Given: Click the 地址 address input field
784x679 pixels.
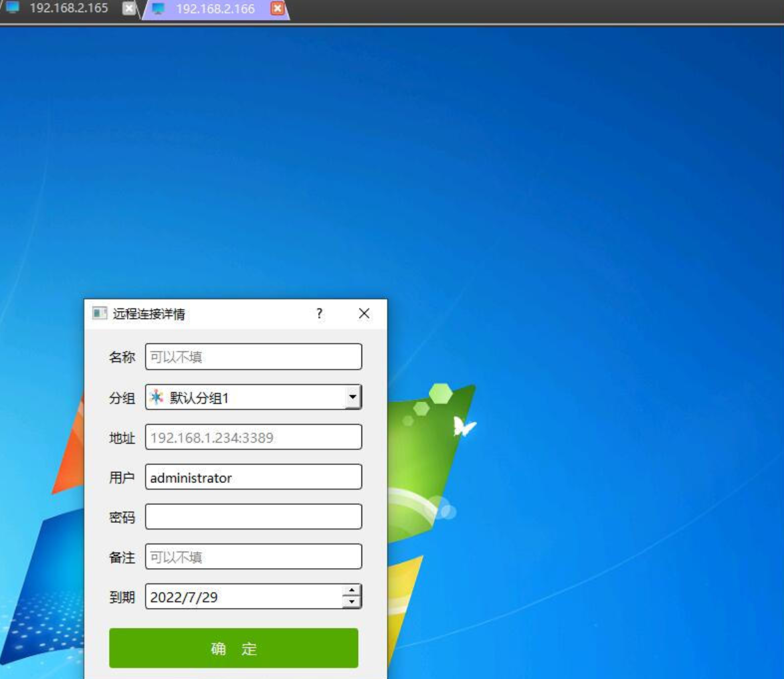Looking at the screenshot, I should pyautogui.click(x=253, y=437).
